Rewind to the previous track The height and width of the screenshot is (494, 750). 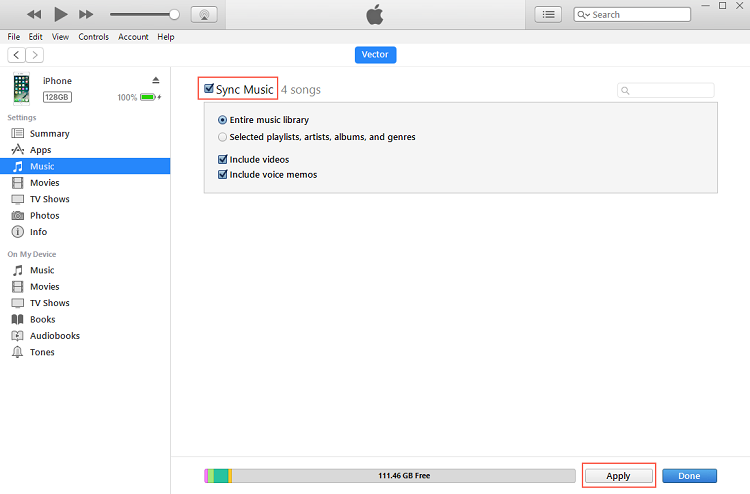(34, 14)
